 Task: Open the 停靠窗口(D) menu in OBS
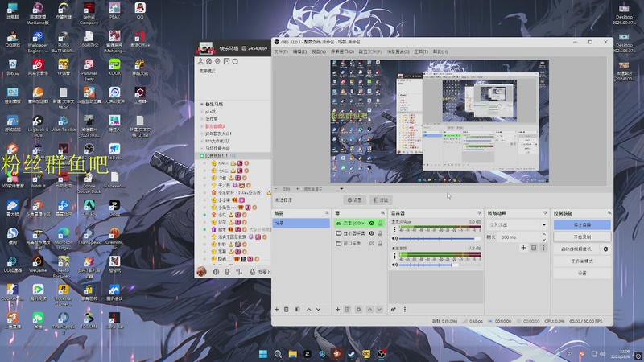(342, 51)
